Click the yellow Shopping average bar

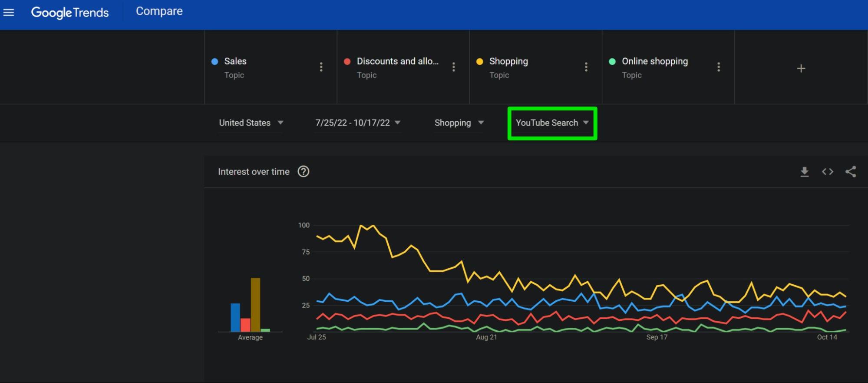tap(255, 305)
